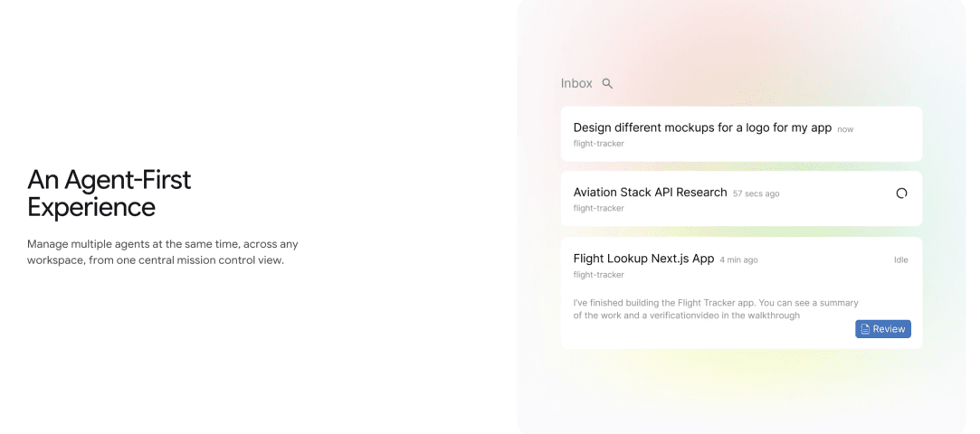Click 'flight-tracker' under Design mockups card
The width and height of the screenshot is (980, 434).
tap(599, 144)
